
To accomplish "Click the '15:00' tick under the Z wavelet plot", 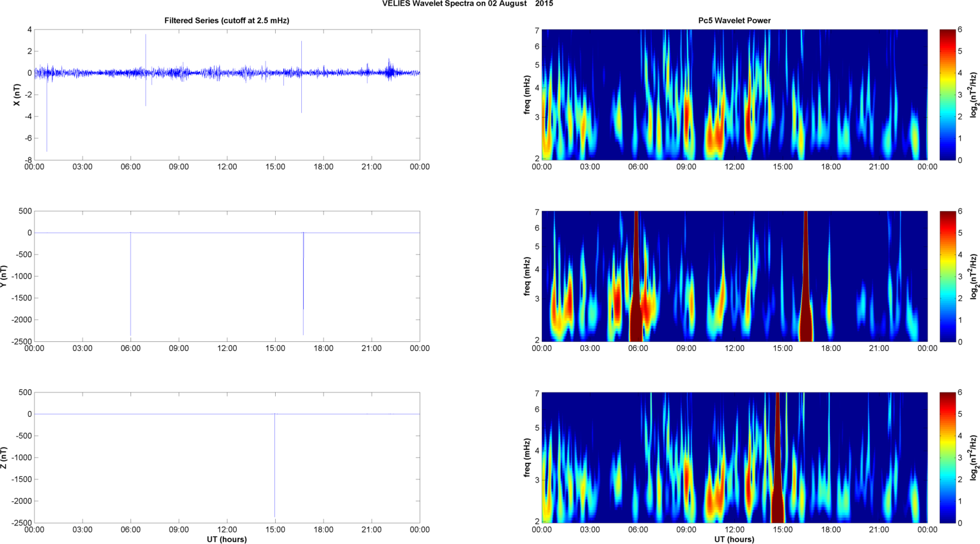I will click(783, 529).
